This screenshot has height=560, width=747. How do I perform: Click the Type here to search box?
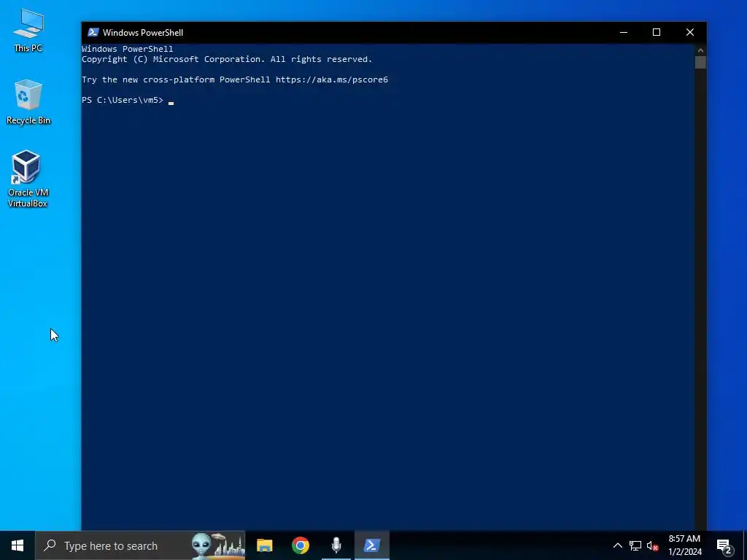coord(140,545)
